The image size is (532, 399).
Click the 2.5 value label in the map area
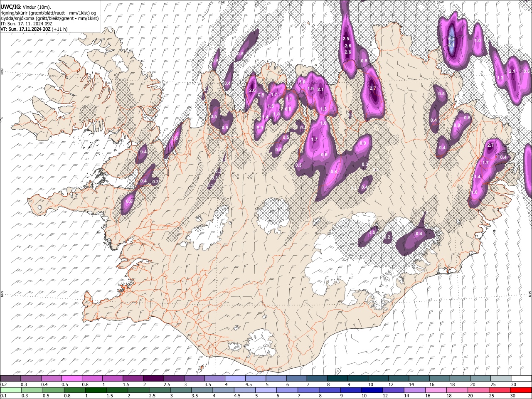click(x=346, y=39)
